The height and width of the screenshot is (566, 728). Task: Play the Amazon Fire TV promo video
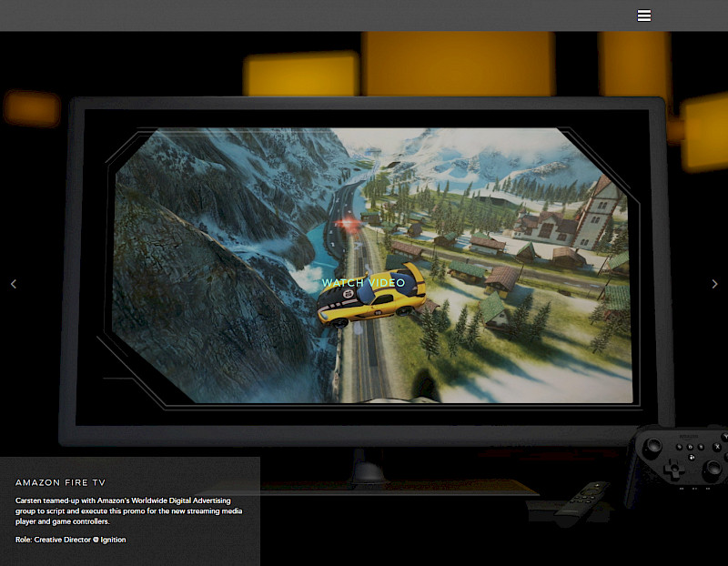[x=364, y=283]
